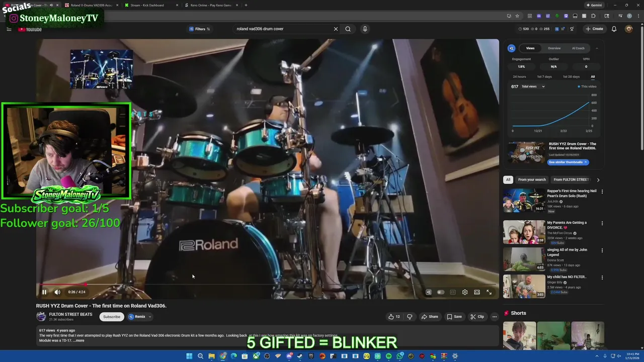This screenshot has width=644, height=362.
Task: Choose the 1st 28 days range
Action: (571, 76)
